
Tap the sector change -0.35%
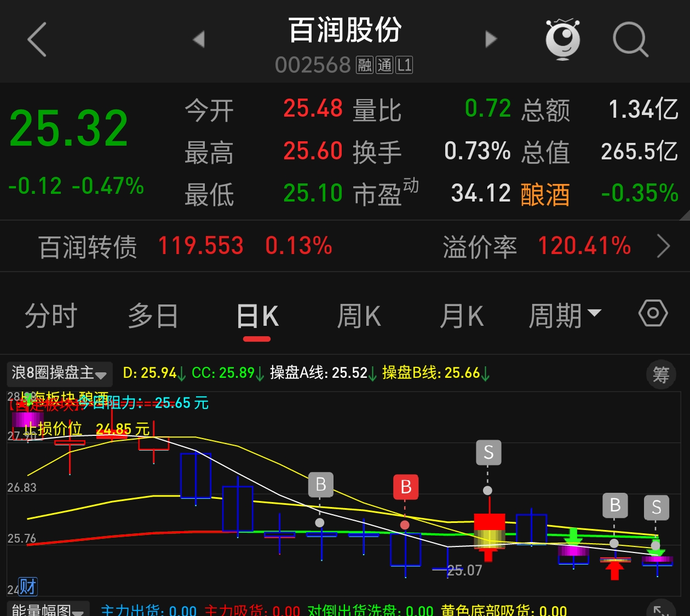pyautogui.click(x=640, y=193)
